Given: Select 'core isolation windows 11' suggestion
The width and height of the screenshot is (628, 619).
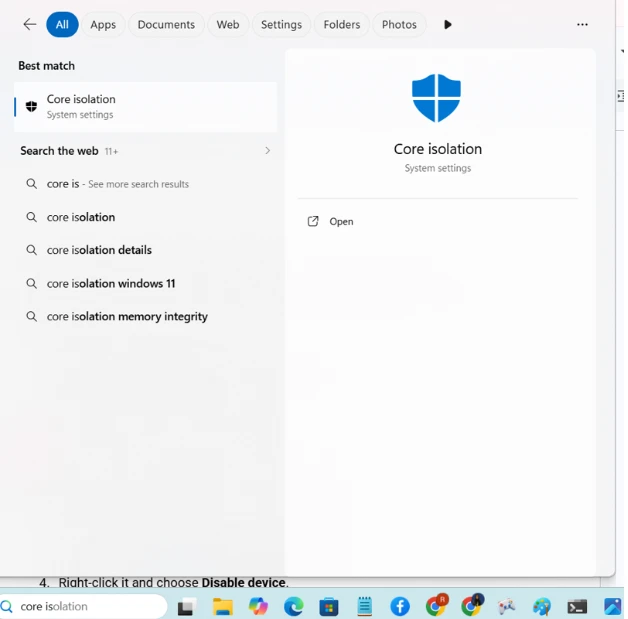Looking at the screenshot, I should pyautogui.click(x=145, y=283).
